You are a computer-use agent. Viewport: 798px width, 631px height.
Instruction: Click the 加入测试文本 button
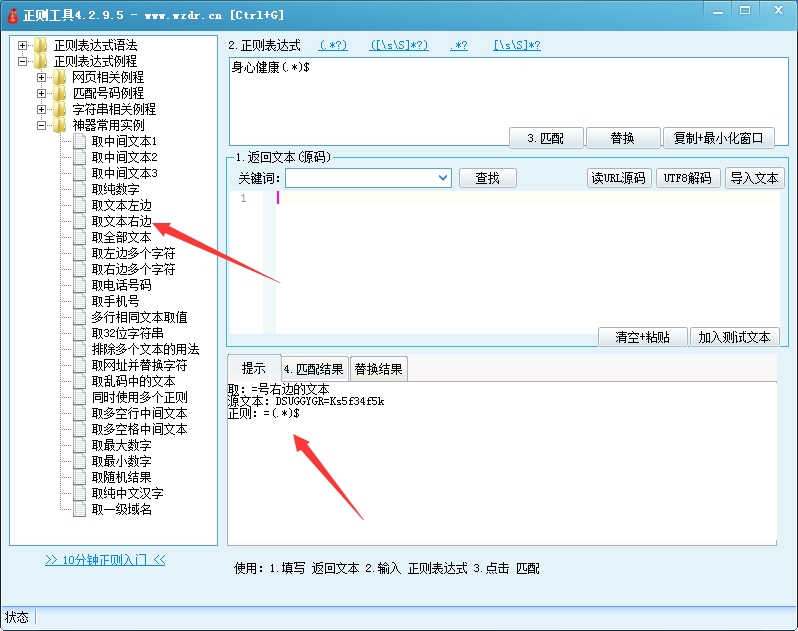[734, 337]
